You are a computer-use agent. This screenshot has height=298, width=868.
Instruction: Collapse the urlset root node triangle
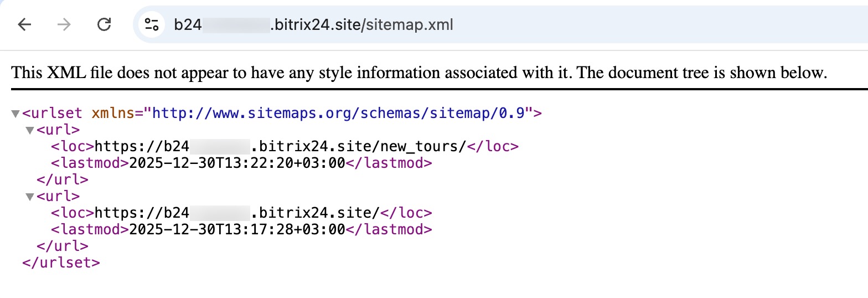pyautogui.click(x=15, y=114)
